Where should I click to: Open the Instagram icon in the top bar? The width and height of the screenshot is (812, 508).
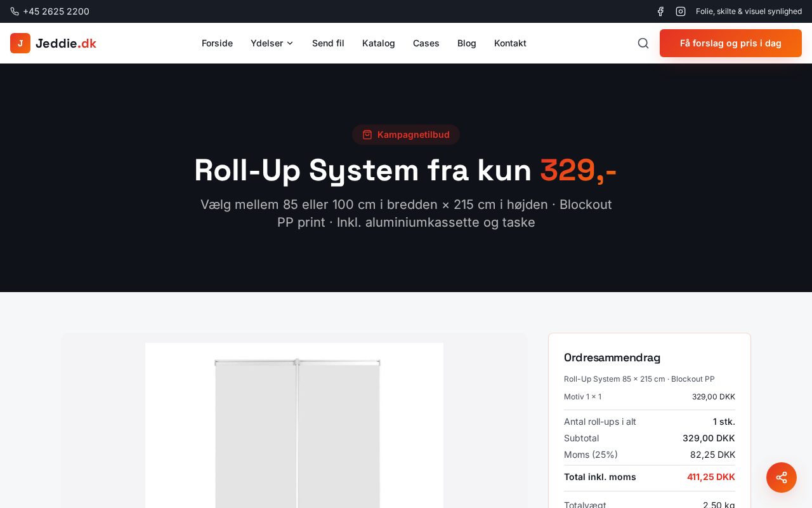pos(681,11)
